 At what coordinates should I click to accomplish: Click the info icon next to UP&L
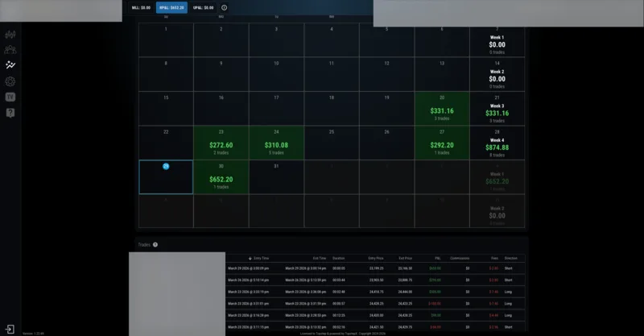click(x=225, y=7)
